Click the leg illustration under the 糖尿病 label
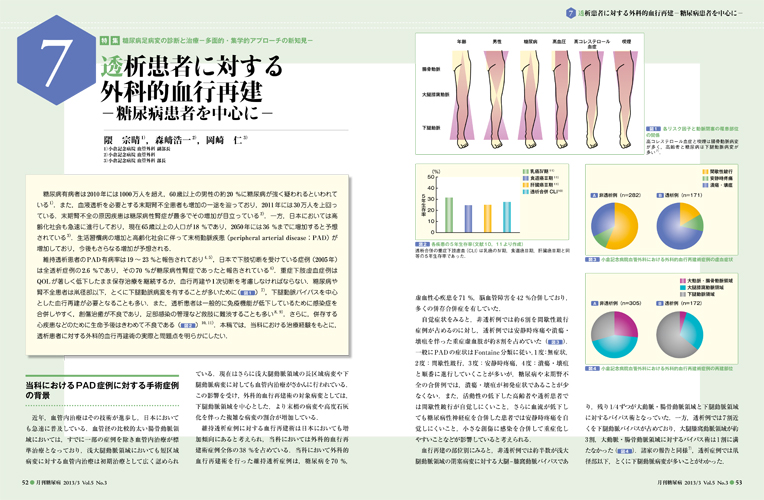Screen dimensions: 764x500 [x=530, y=99]
